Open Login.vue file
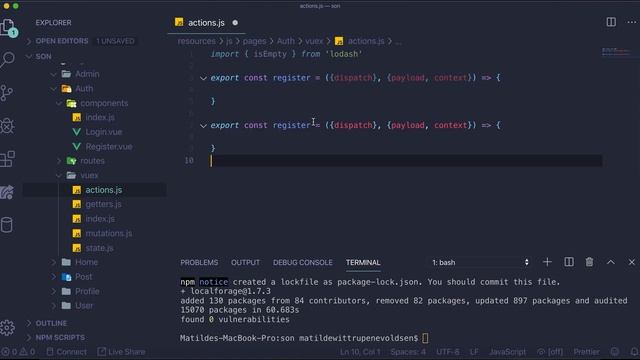The width and height of the screenshot is (640, 360). pyautogui.click(x=104, y=132)
